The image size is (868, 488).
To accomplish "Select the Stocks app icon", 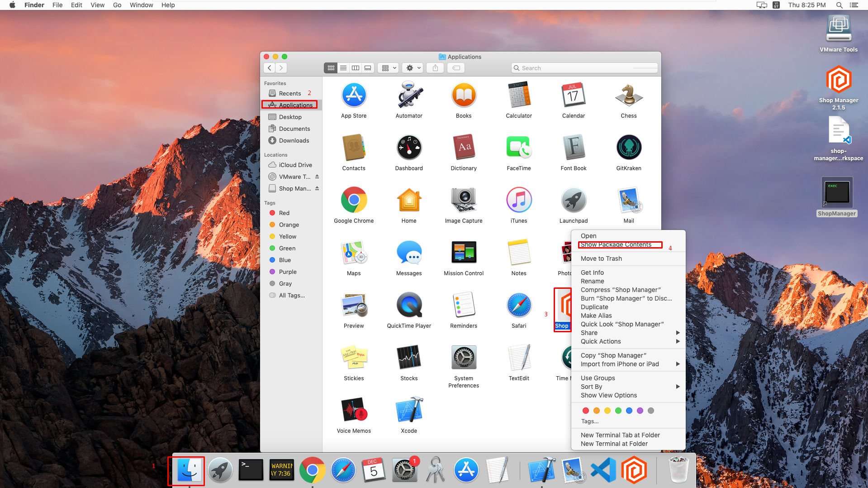I will pos(409,358).
